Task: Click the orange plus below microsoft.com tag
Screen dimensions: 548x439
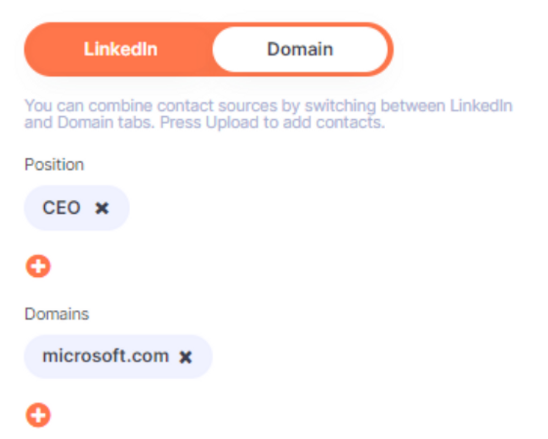Action: click(x=38, y=415)
